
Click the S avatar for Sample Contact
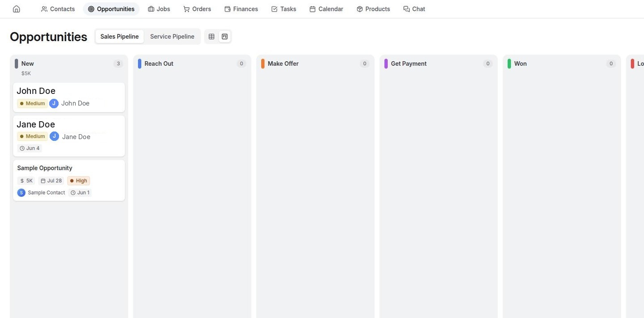point(21,193)
